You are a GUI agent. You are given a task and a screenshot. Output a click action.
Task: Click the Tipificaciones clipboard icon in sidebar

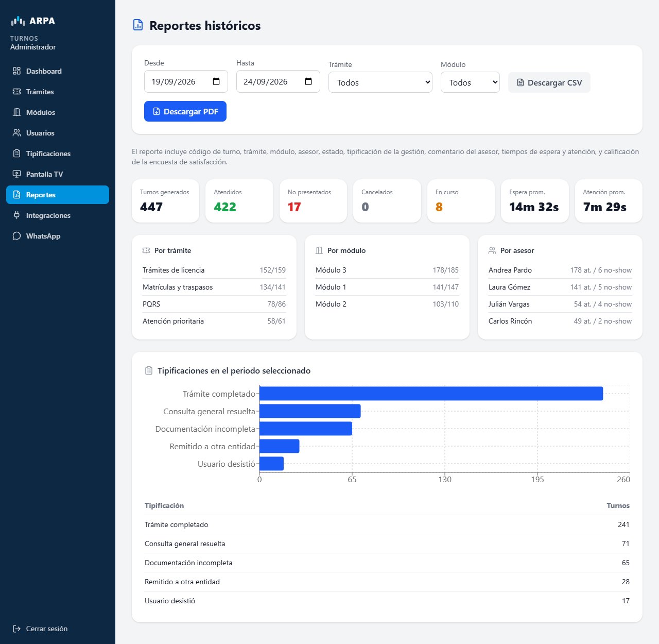point(16,154)
